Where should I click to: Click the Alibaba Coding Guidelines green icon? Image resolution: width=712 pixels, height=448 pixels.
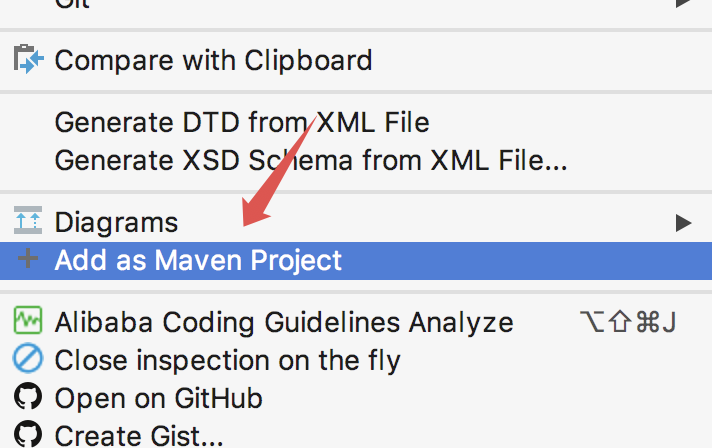(28, 322)
